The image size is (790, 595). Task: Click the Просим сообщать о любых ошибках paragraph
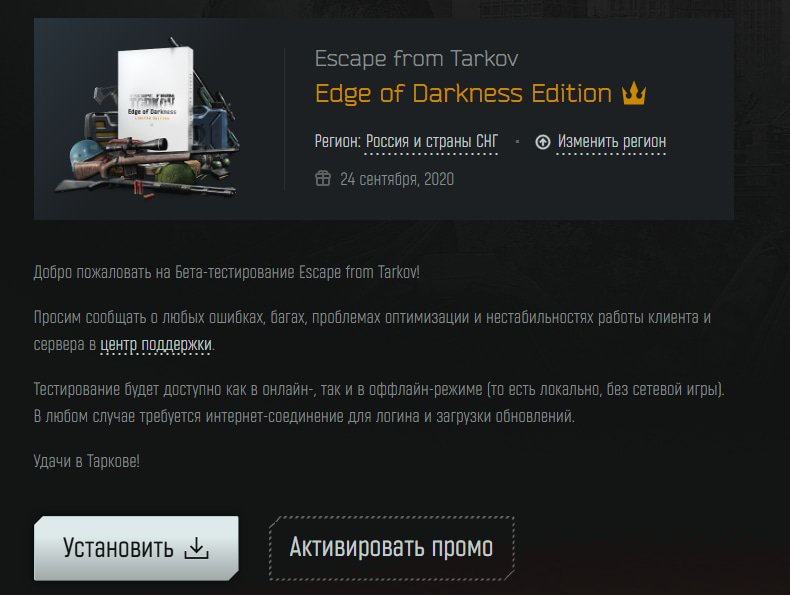(x=372, y=331)
